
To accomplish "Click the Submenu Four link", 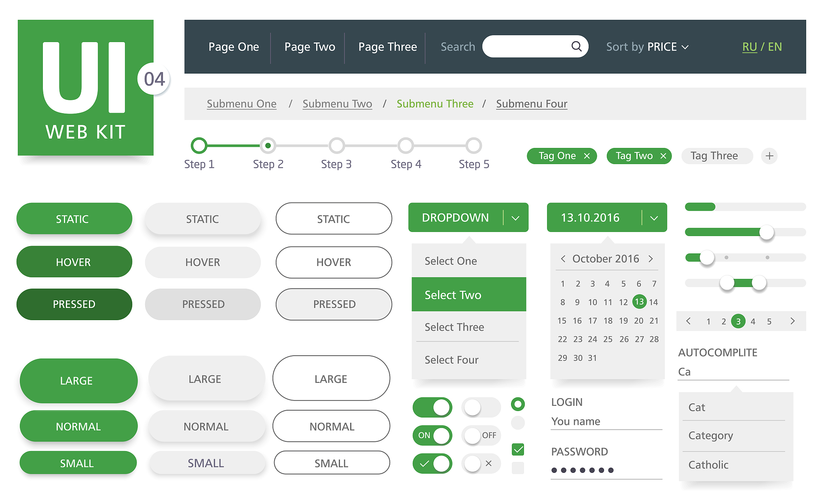I will point(531,104).
